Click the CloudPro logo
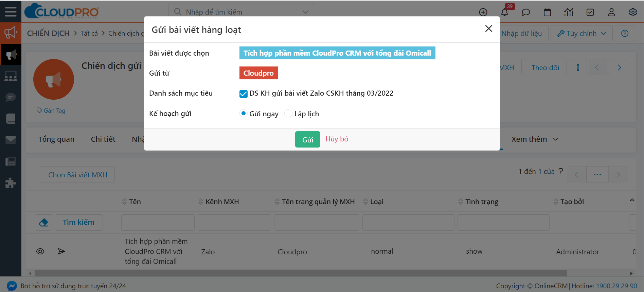This screenshot has height=292, width=644. click(x=62, y=11)
